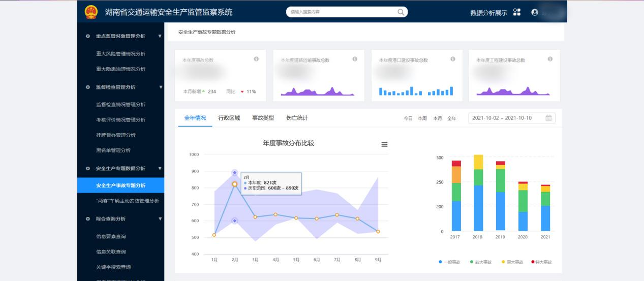644x281 pixels.
Task: Click the search magnifier icon
Action: [401, 12]
